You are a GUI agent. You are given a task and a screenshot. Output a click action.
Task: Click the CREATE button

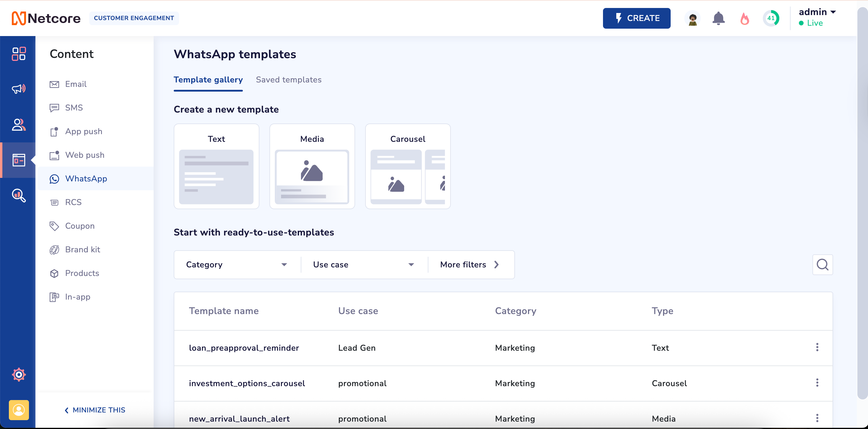(x=636, y=18)
